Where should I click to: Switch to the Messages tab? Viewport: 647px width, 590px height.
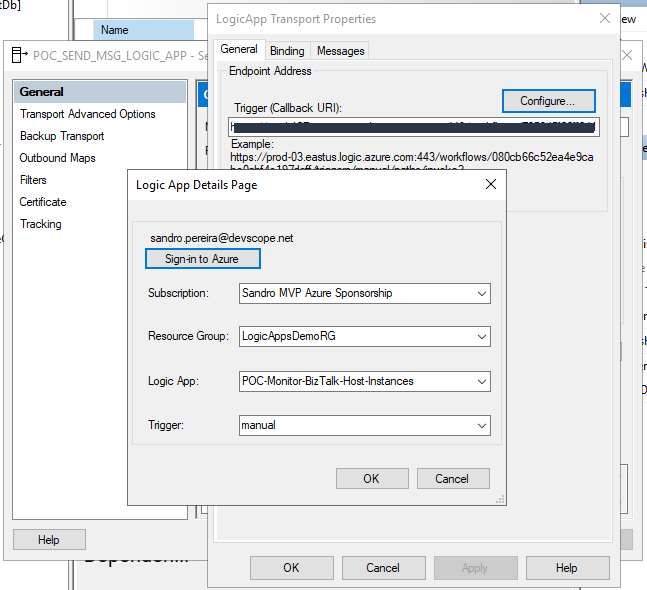pyautogui.click(x=340, y=51)
